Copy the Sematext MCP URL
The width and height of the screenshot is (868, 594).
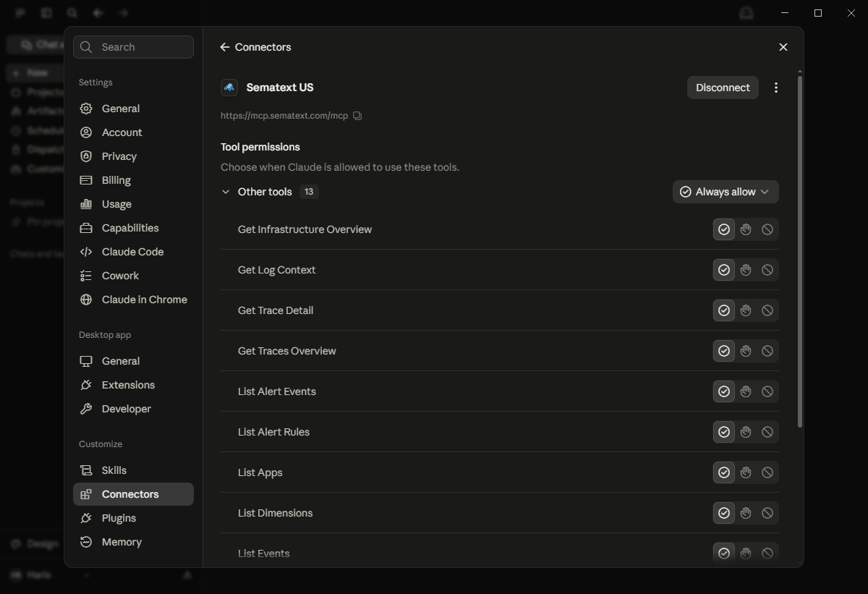(x=357, y=116)
